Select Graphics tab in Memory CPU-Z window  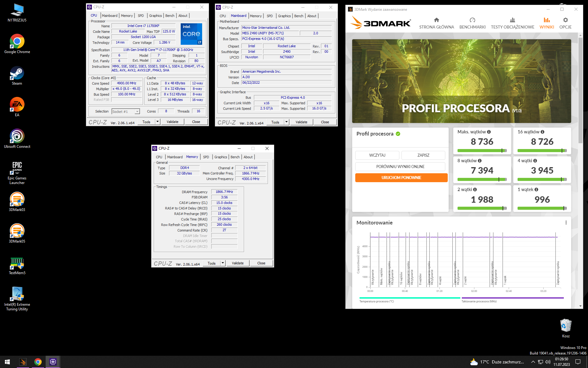coord(221,157)
